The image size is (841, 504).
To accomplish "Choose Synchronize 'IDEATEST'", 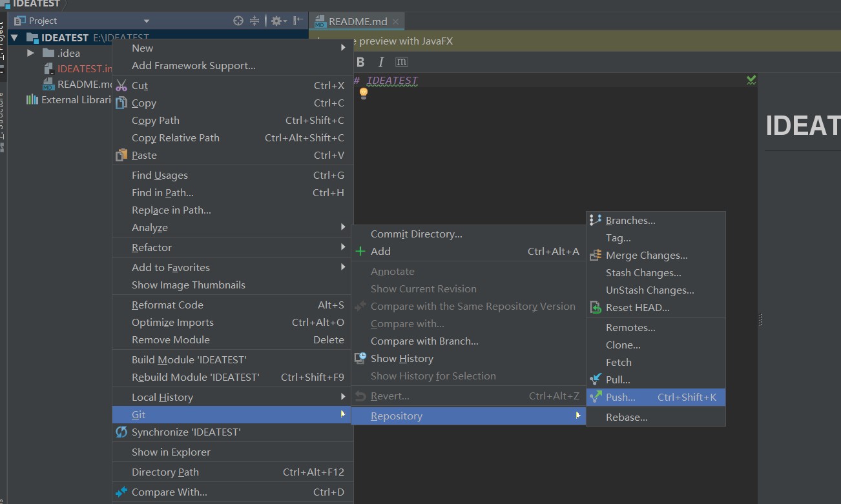I will 233,432.
